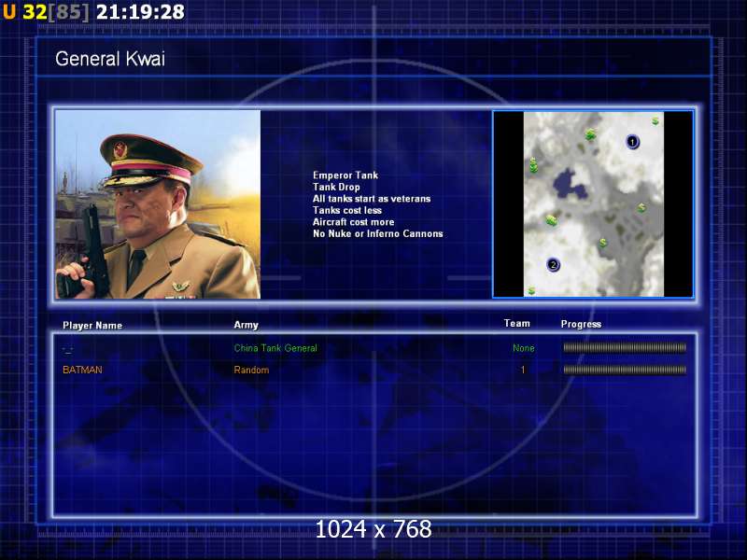Click dollar supply icon in minimap's bottom-left corner
This screenshot has width=747, height=560.
pos(531,290)
